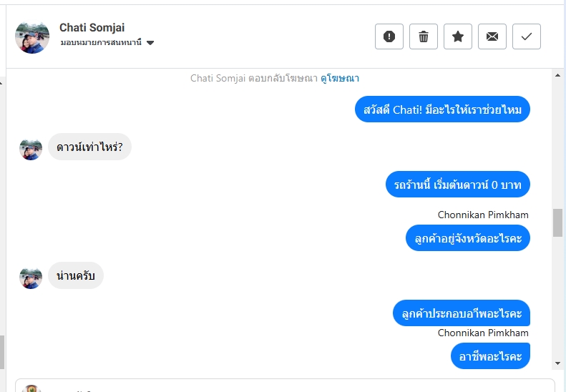Mark the conversation done with the checkmark icon
Image resolution: width=566 pixels, height=392 pixels.
(527, 36)
